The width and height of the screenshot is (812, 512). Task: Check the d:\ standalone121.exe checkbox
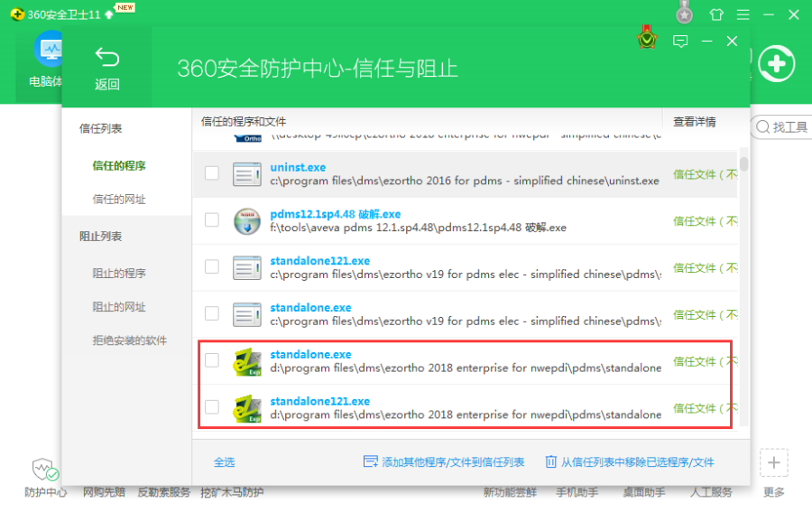click(212, 407)
